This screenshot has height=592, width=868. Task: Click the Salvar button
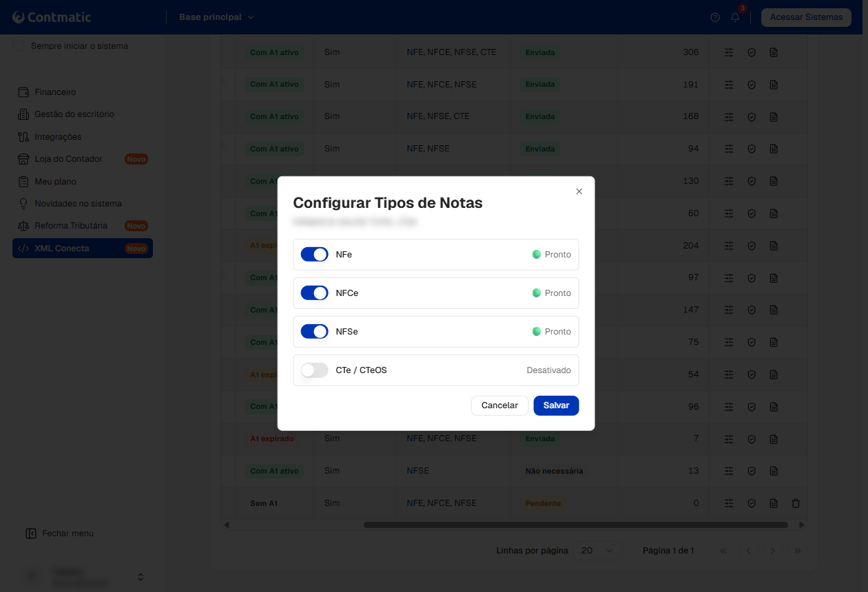(x=556, y=405)
